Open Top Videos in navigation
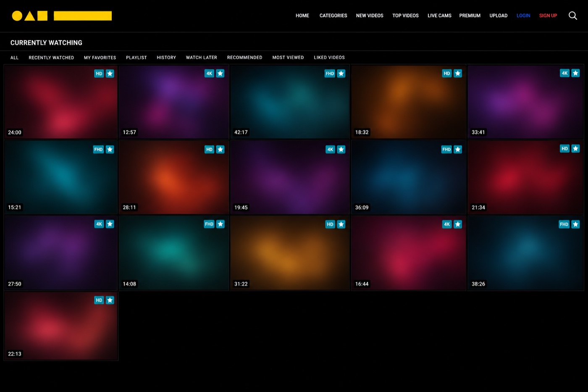This screenshot has height=392, width=588. pyautogui.click(x=405, y=16)
